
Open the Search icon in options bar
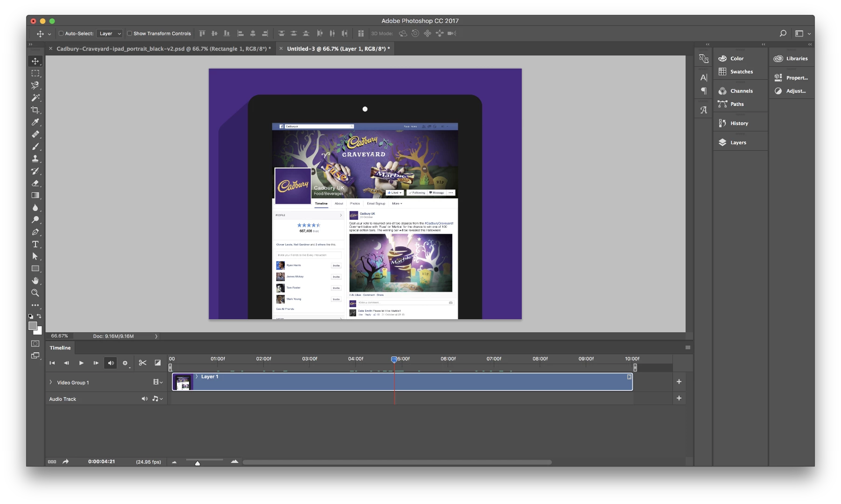click(783, 33)
